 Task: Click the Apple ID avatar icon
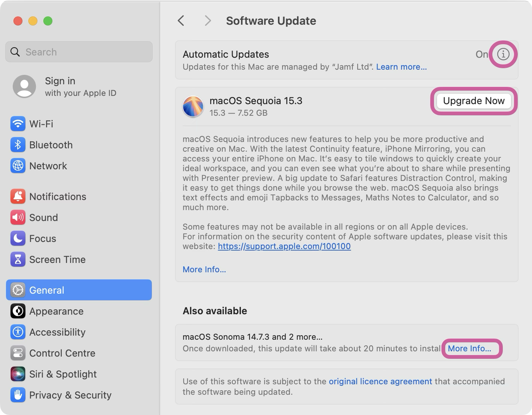24,87
